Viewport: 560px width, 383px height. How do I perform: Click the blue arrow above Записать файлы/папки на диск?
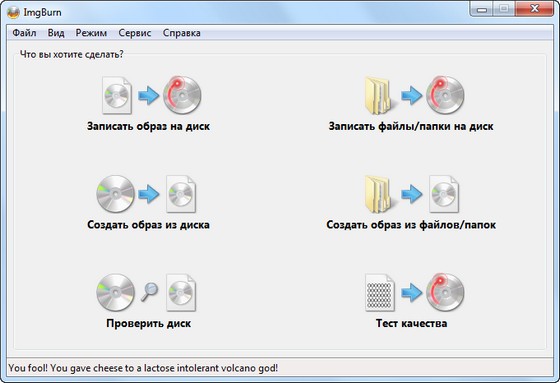411,95
